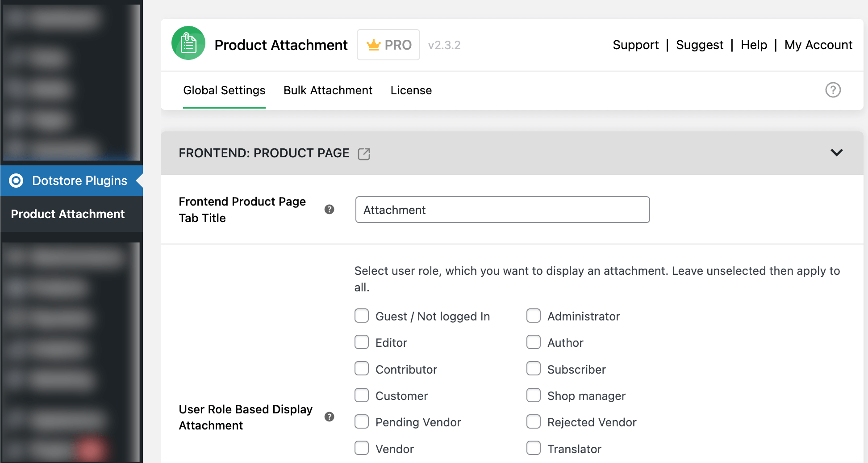
Task: Click the Dotstore Plugins sidebar icon
Action: pyautogui.click(x=16, y=181)
